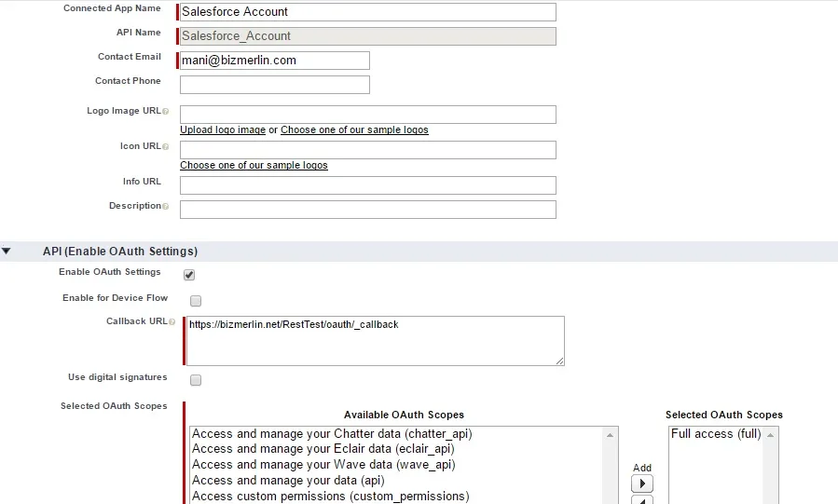Click Selected OAuth Scopes scrollbar up arrow
Viewport: 838px width, 504px height.
[x=770, y=435]
